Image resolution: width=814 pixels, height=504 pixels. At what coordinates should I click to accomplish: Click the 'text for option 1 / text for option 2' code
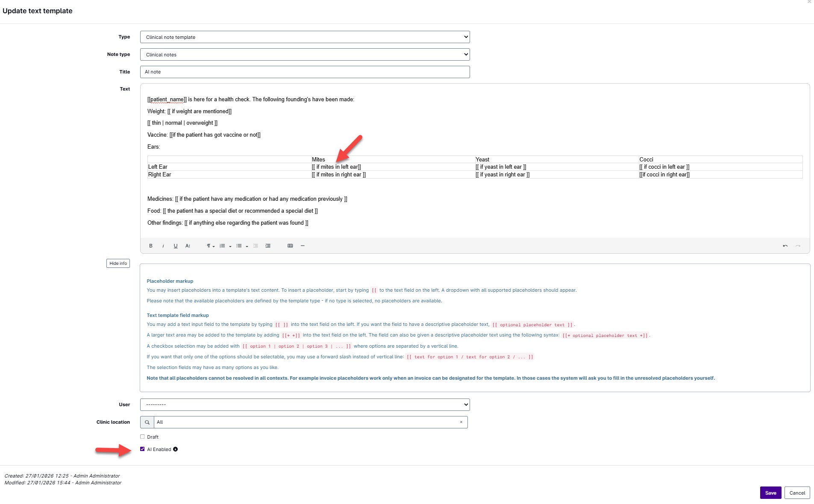click(470, 357)
